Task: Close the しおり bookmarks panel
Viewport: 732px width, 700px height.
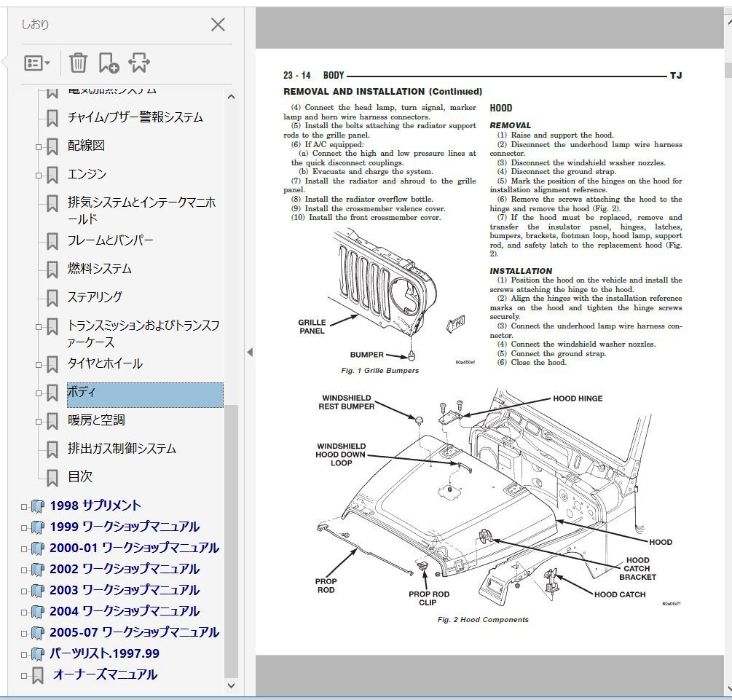Action: tap(218, 25)
